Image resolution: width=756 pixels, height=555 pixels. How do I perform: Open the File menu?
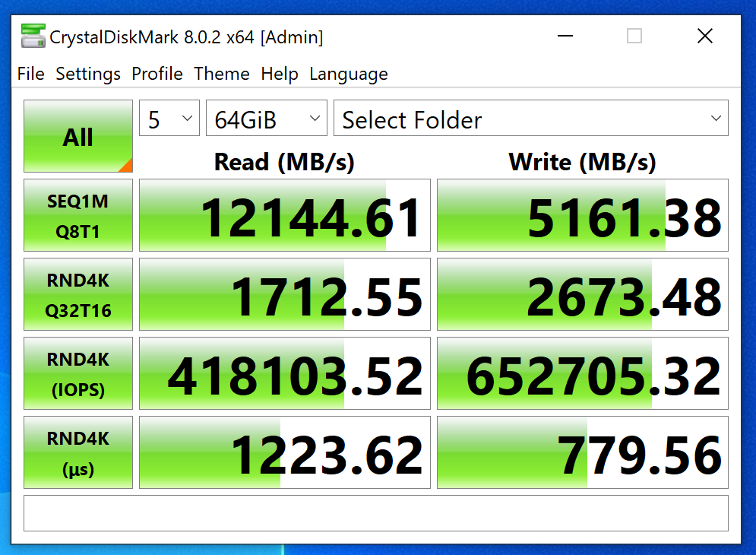pos(31,74)
